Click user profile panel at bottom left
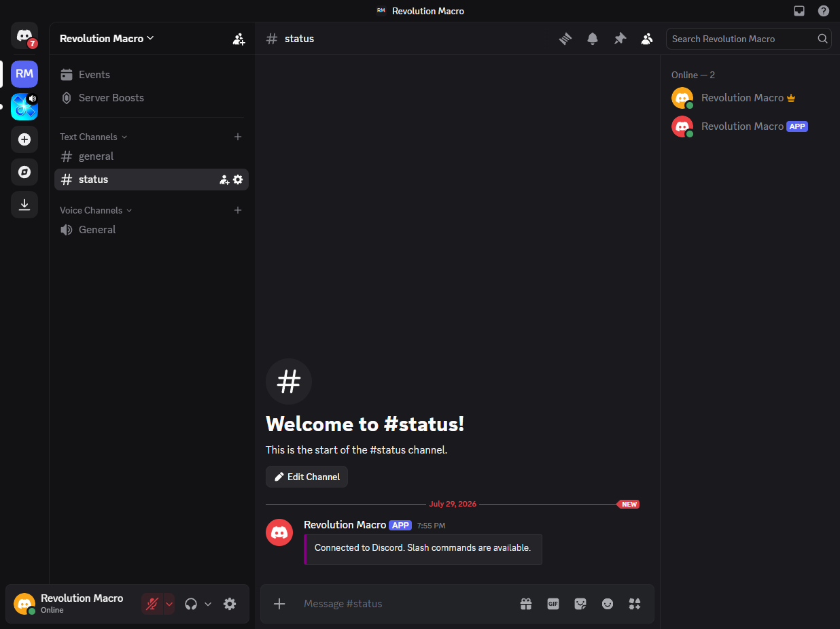 click(74, 604)
